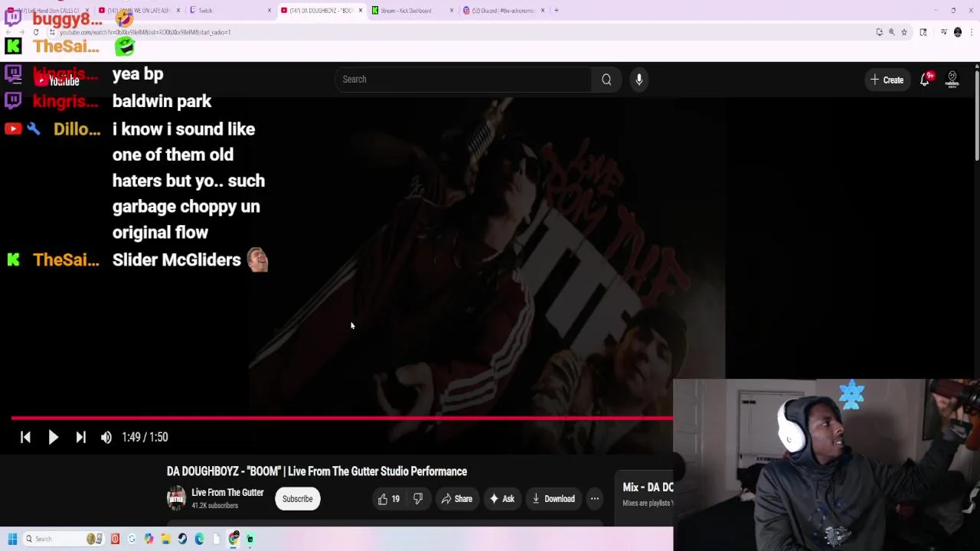Open Steam from the taskbar
The height and width of the screenshot is (551, 980).
tap(182, 539)
